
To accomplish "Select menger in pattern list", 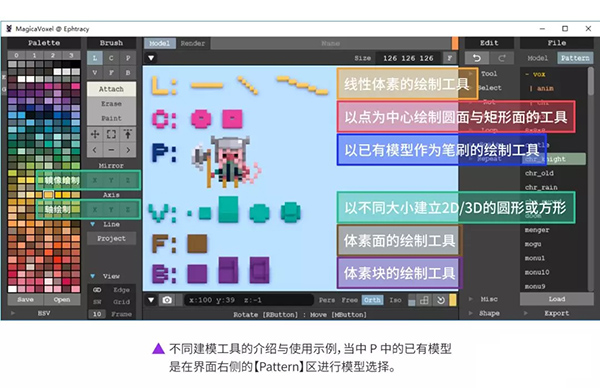I will pos(537,230).
